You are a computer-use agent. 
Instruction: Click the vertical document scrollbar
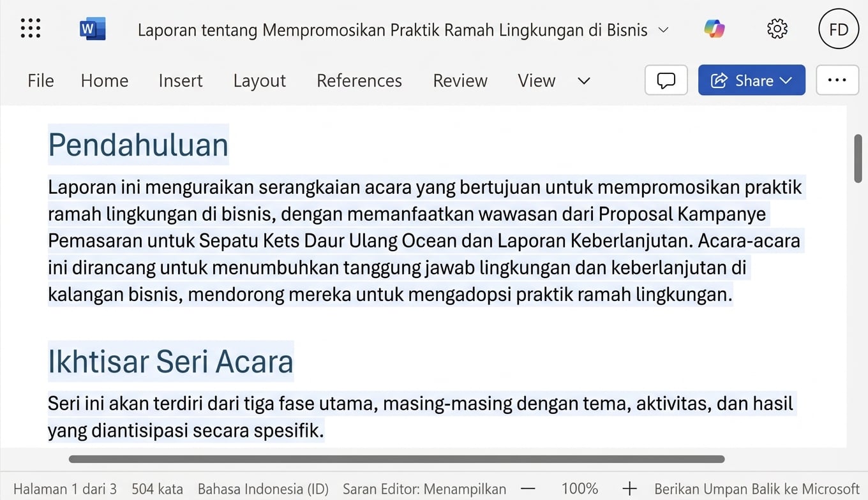click(858, 156)
